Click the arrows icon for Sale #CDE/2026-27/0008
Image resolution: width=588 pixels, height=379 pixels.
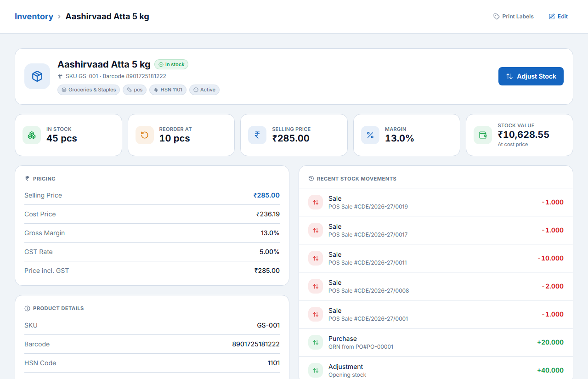pyautogui.click(x=316, y=286)
